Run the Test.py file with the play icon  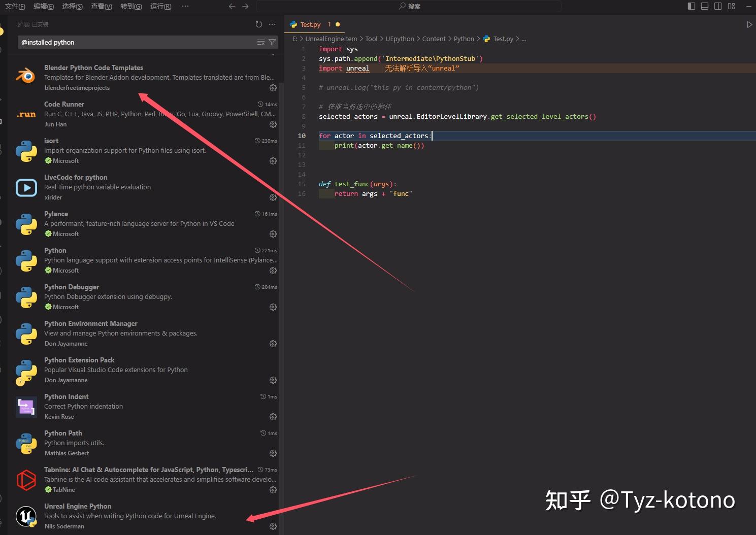749,24
